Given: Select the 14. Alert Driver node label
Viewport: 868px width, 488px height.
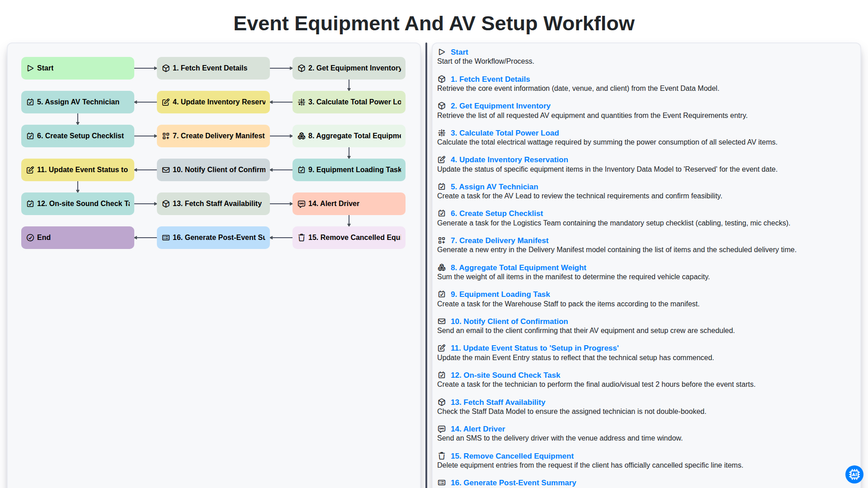Looking at the screenshot, I should 334,204.
